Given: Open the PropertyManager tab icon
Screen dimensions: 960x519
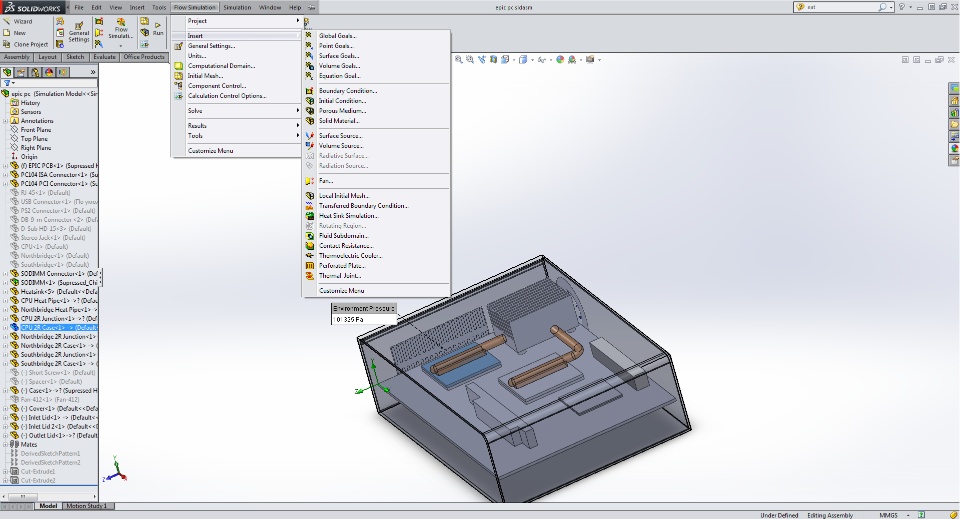Looking at the screenshot, I should pyautogui.click(x=21, y=72).
